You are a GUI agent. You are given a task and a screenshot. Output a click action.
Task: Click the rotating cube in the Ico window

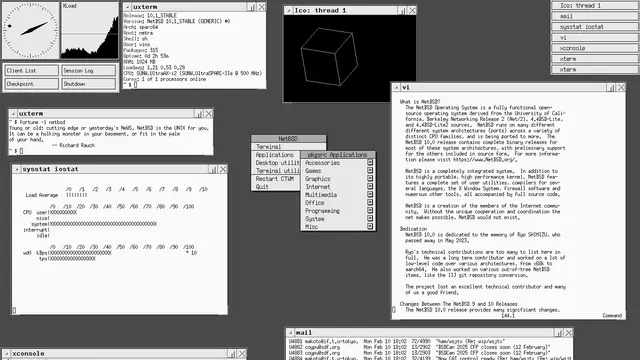(x=329, y=57)
